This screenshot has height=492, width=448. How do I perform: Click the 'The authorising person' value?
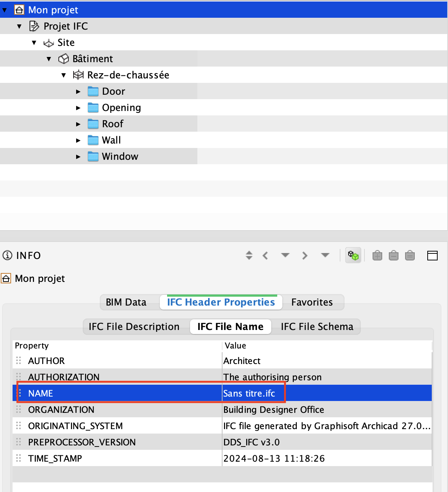click(x=327, y=377)
